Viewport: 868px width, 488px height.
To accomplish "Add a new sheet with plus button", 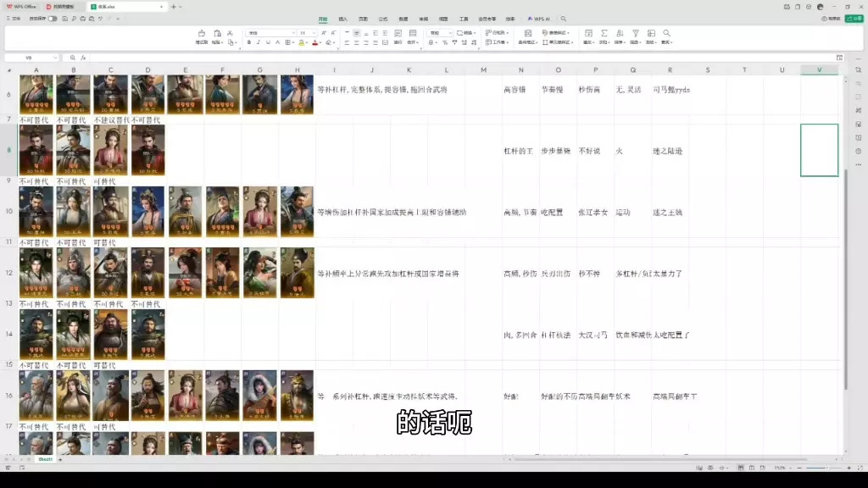I will coord(60,459).
